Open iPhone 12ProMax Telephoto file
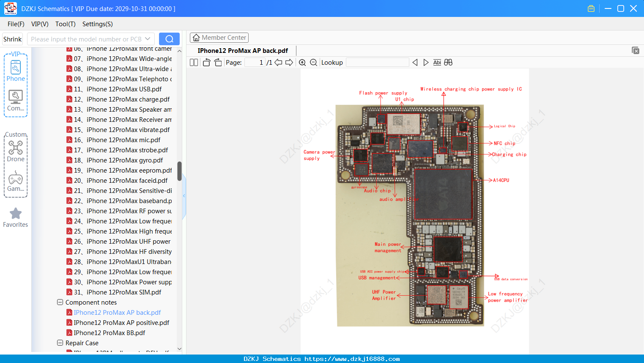644x363 pixels. (x=119, y=79)
